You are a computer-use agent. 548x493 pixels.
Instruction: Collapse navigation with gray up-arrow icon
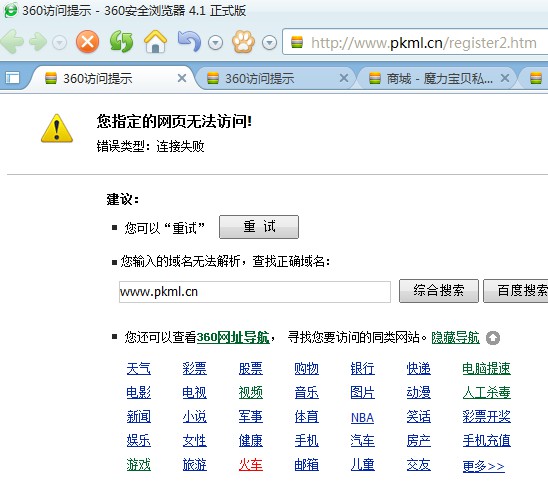493,338
